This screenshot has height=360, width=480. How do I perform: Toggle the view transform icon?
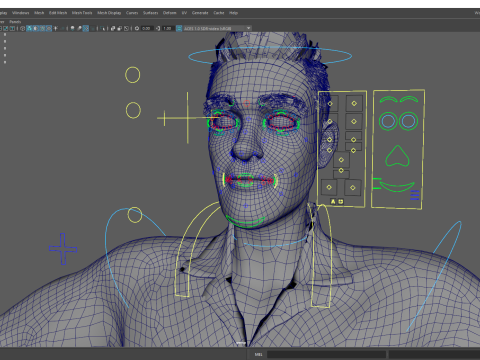pos(179,28)
